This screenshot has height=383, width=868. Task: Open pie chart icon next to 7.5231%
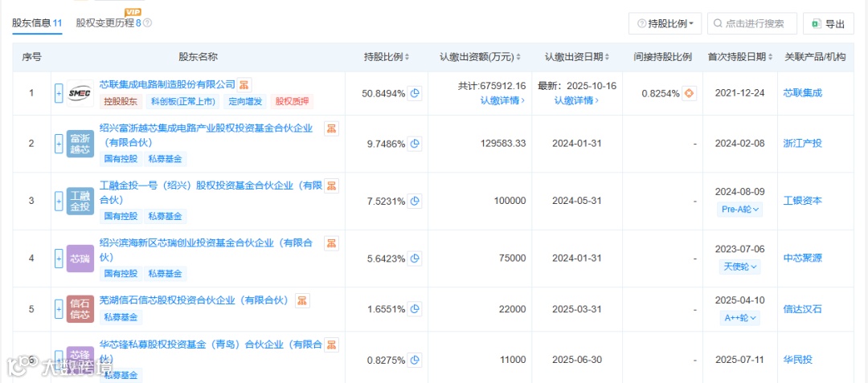point(416,202)
